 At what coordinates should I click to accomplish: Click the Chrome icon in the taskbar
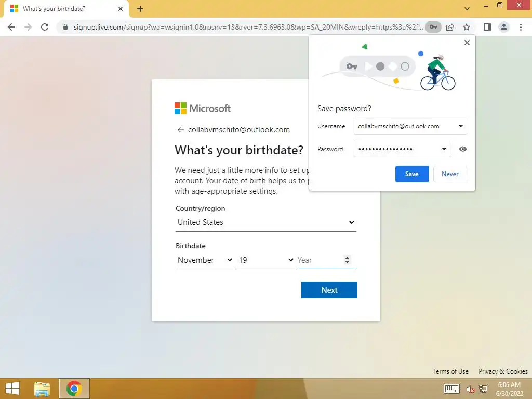click(x=74, y=389)
